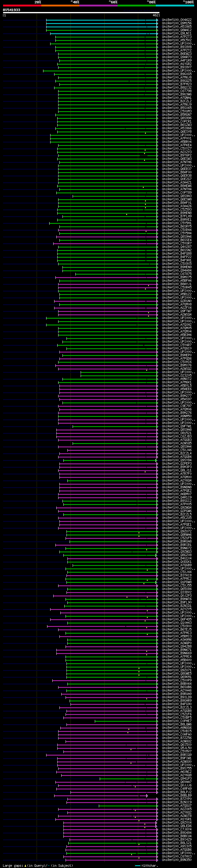Click the arrowhead ending the UniRef100_Q9M156 bar

[x=157, y=23]
